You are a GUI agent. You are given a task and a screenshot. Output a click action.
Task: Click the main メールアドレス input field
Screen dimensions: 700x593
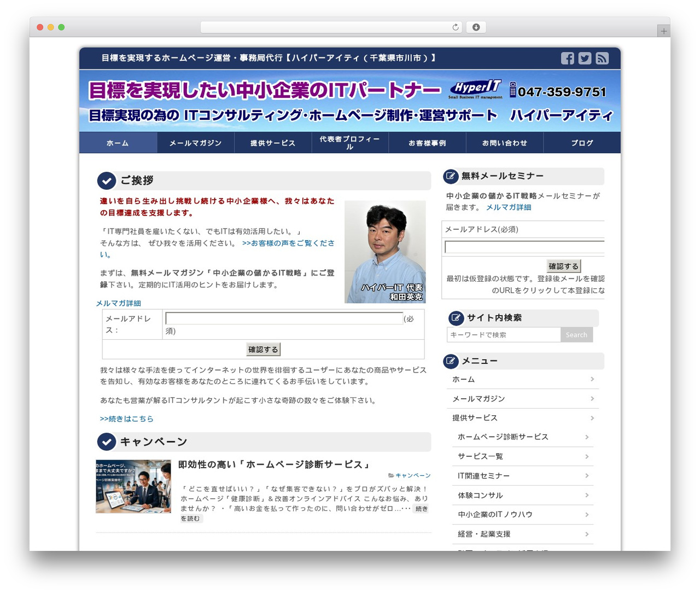click(x=284, y=318)
